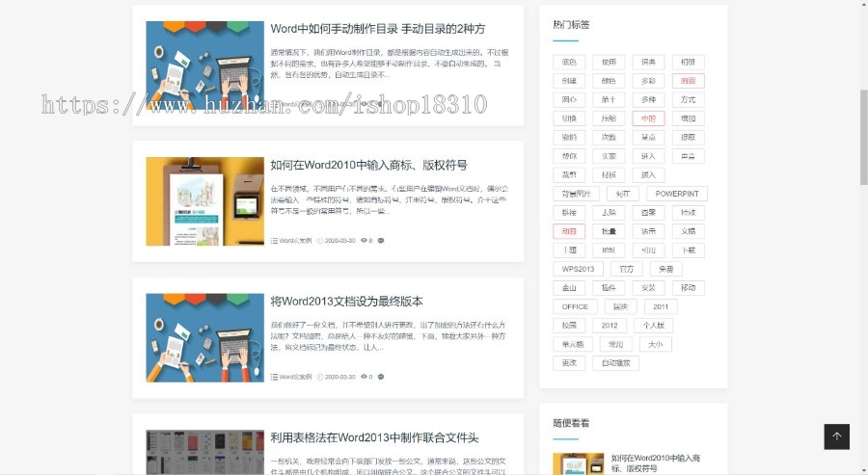Click comment icon on Word2013 final version article

pos(381,377)
